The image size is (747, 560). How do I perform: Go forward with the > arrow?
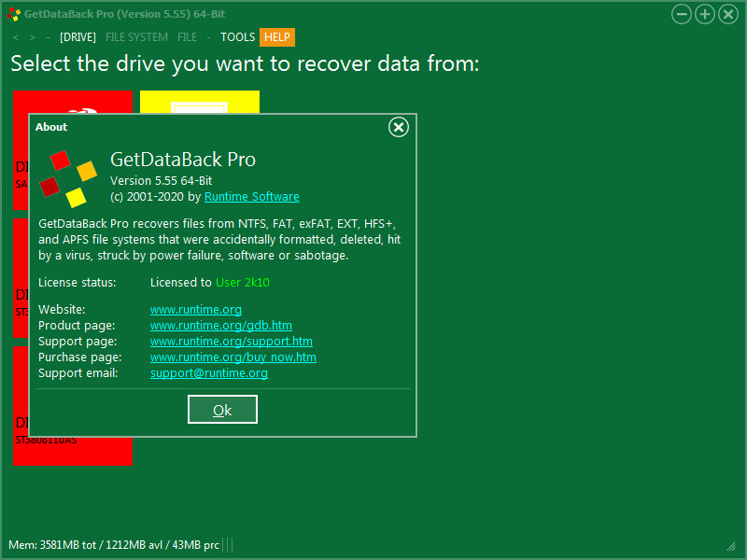pos(32,37)
